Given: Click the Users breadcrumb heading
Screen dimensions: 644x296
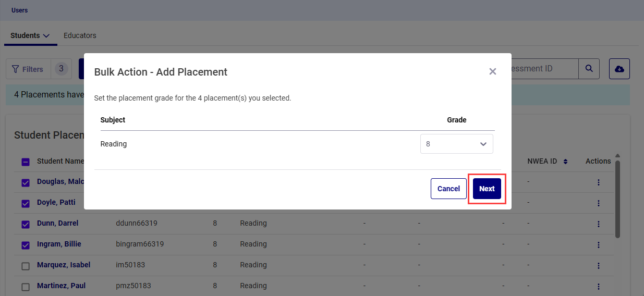Looking at the screenshot, I should point(20,10).
